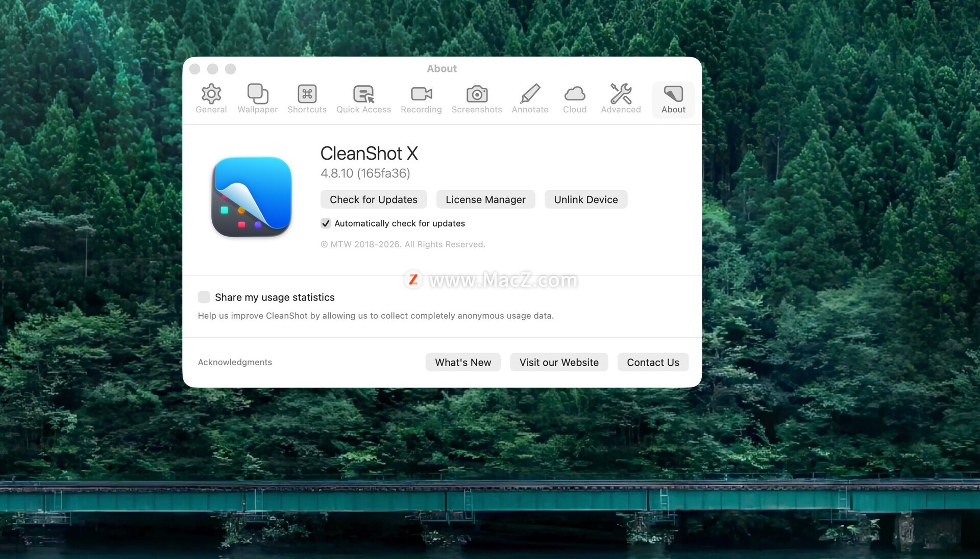The image size is (980, 559).
Task: Close the About window
Action: (x=194, y=69)
